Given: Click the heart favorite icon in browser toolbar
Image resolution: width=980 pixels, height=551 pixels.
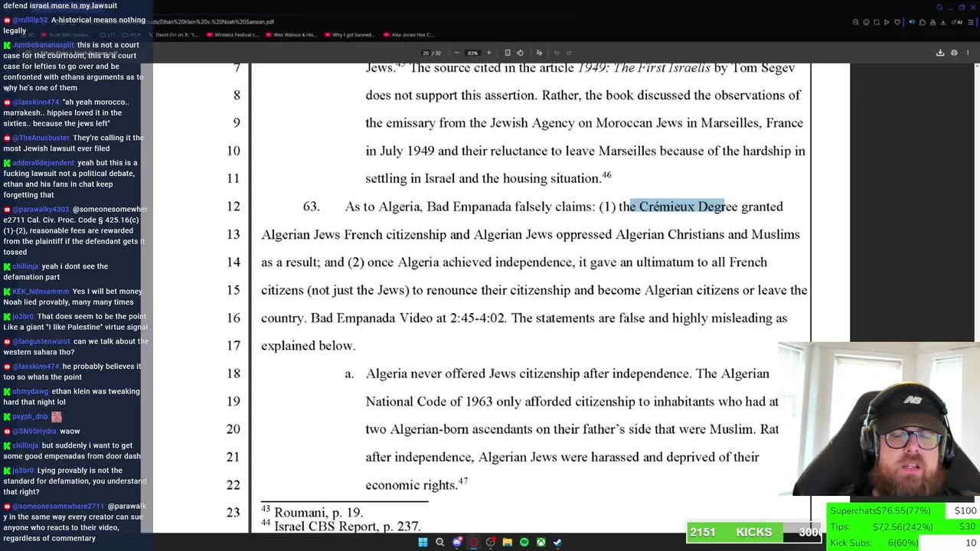Looking at the screenshot, I should tap(897, 22).
